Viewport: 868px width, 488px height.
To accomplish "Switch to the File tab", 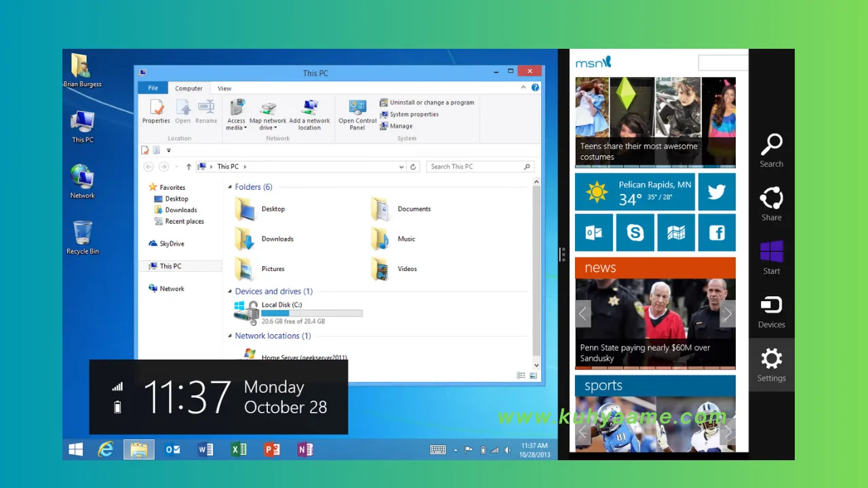I will [x=153, y=88].
